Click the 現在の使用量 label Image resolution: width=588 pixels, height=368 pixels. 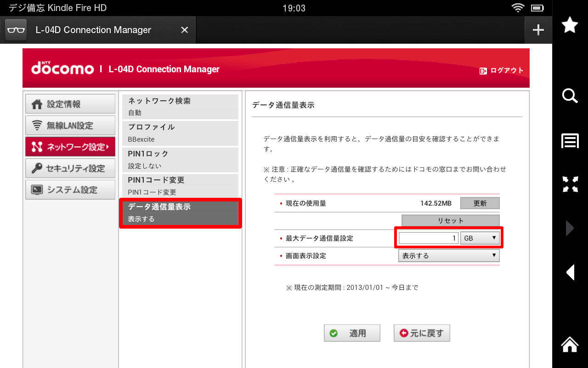tap(305, 203)
